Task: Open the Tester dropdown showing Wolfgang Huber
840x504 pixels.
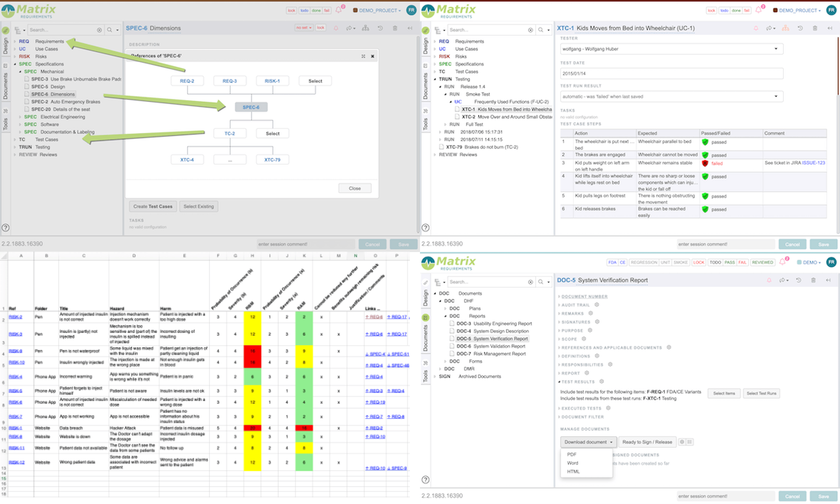Action: click(671, 49)
